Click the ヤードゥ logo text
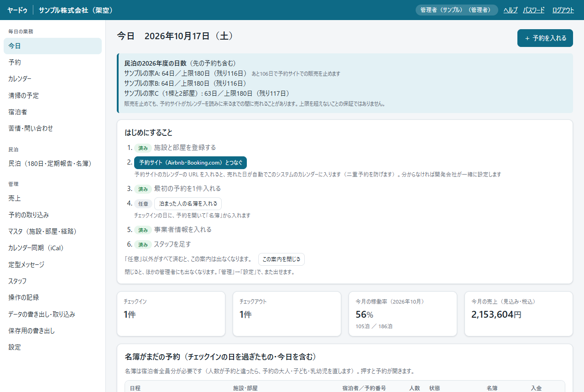The height and width of the screenshot is (392, 584). tap(17, 10)
